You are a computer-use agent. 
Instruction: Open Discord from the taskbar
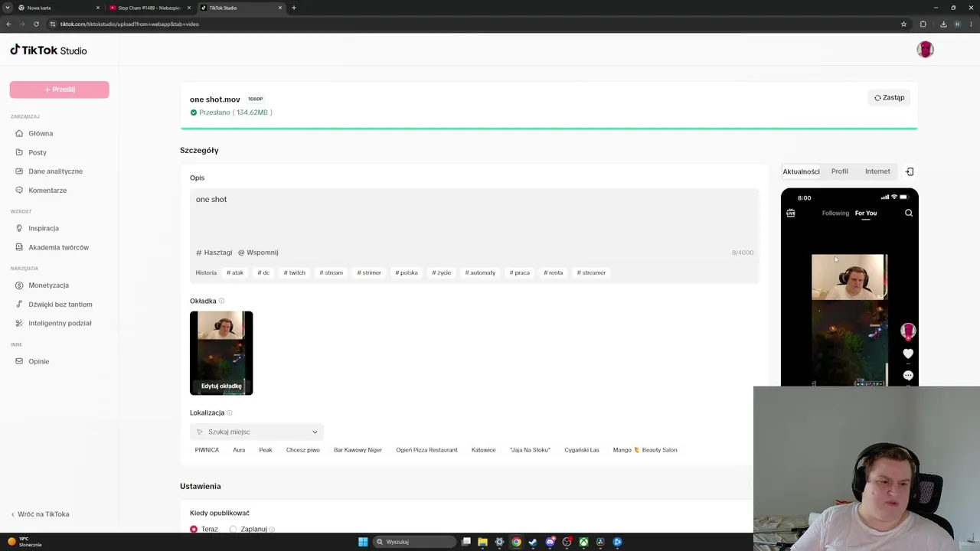pyautogui.click(x=550, y=542)
